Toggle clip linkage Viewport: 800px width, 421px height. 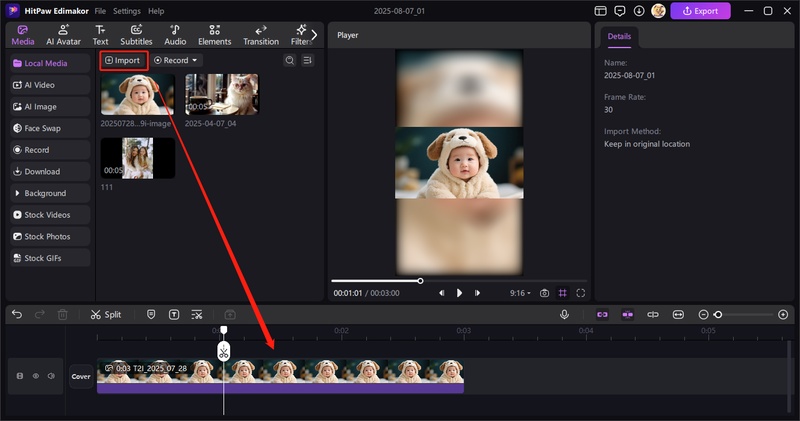point(653,314)
